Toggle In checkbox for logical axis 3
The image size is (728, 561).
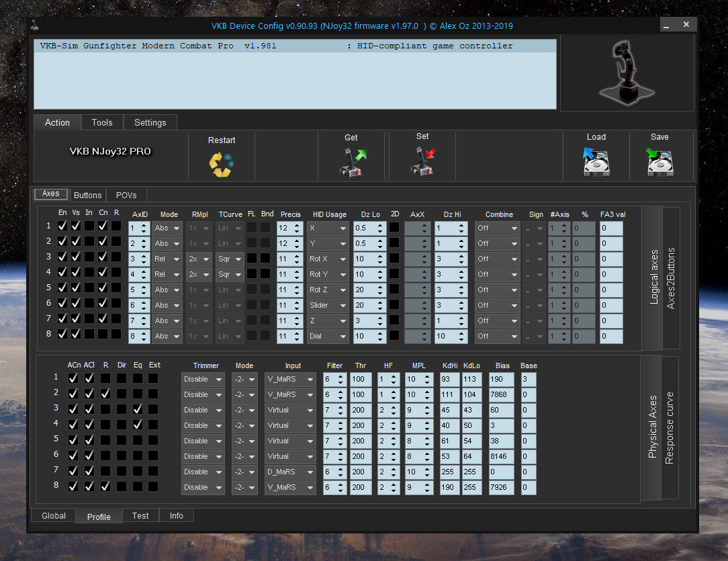click(89, 257)
